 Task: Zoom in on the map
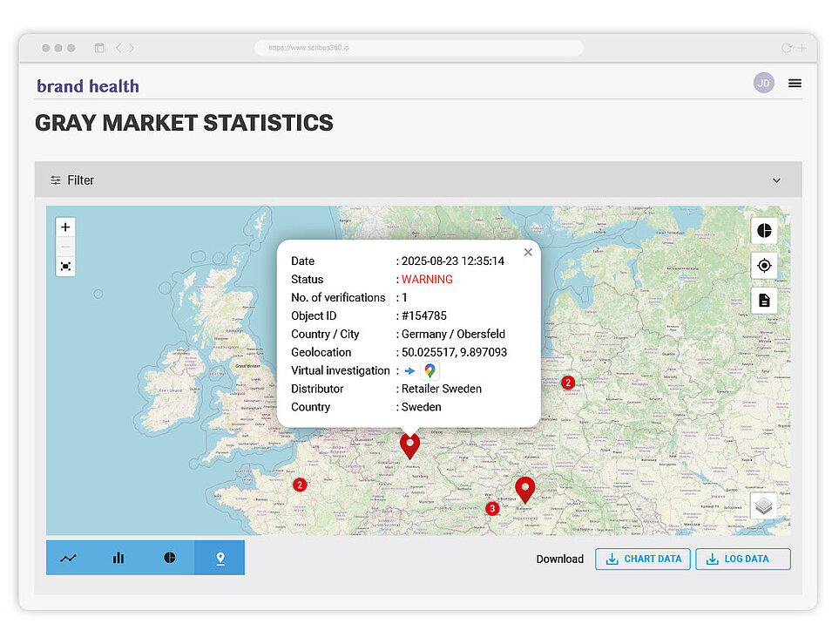65,227
